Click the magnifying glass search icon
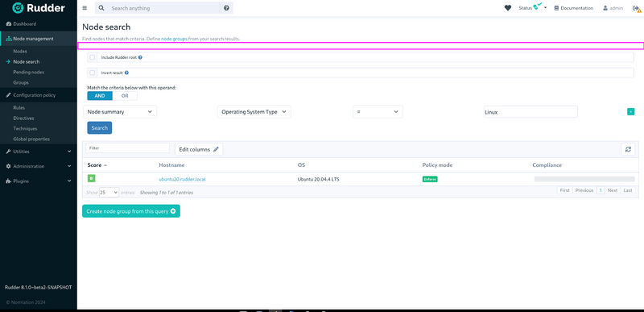Screen dimensions: 644x312 coord(101,8)
